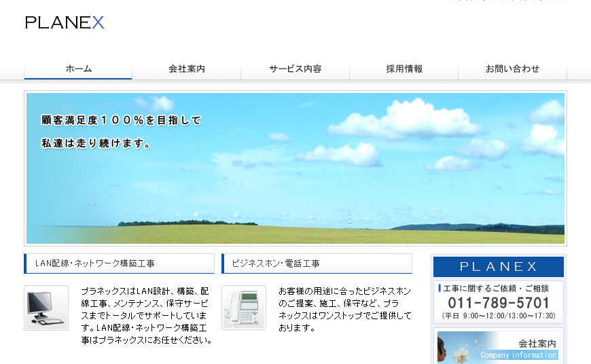Viewport: 591px width, 364px height.
Task: Click the business phone description paragraph
Action: click(344, 310)
